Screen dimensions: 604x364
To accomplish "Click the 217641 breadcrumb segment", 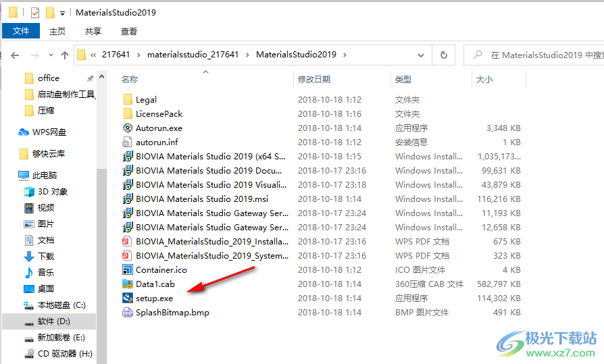I will [116, 55].
